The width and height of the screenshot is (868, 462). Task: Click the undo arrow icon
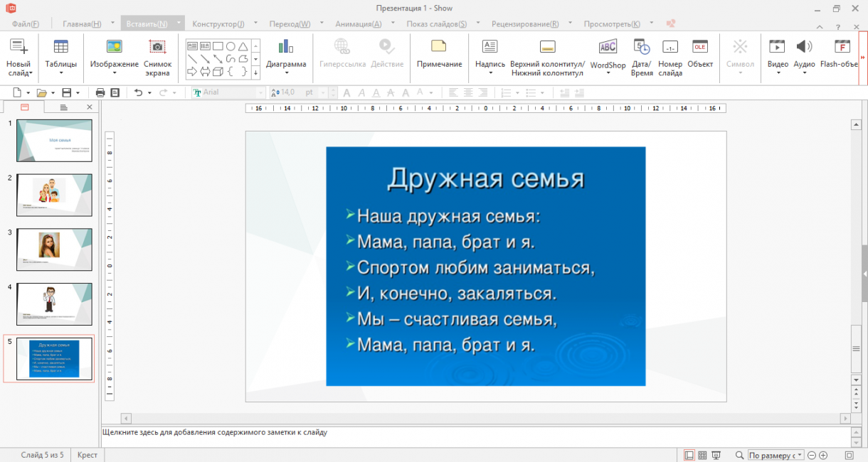138,92
